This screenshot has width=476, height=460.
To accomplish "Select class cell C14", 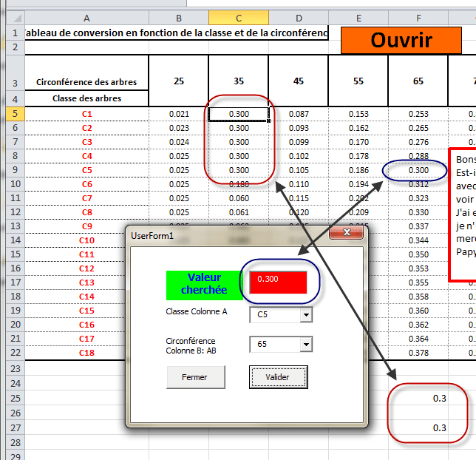I will [86, 297].
